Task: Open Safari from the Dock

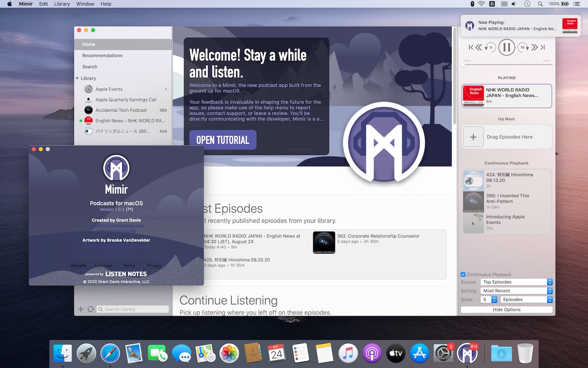Action: tap(110, 353)
